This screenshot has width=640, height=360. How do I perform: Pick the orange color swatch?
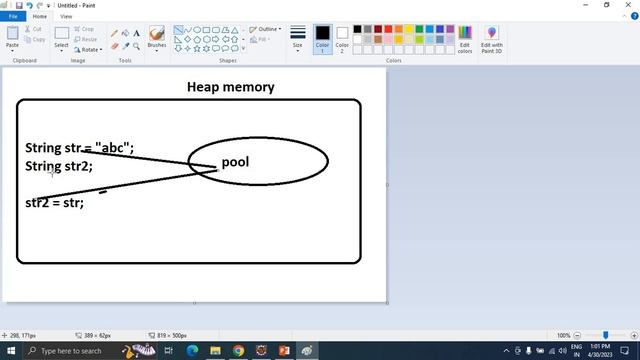tap(398, 29)
